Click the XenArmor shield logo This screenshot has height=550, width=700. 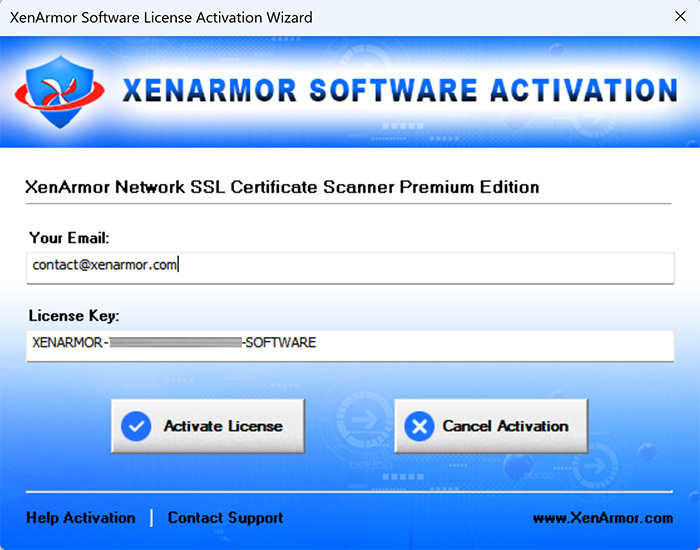pos(60,91)
